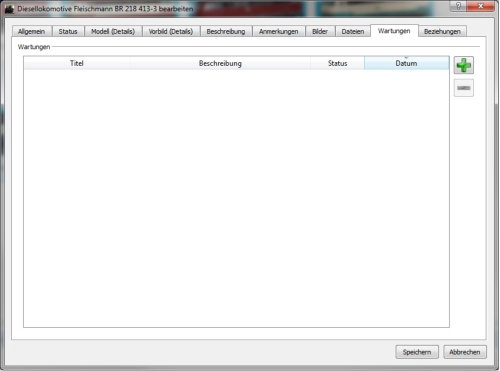Cancel with the Abbrechen button
500x371 pixels.
pyautogui.click(x=465, y=352)
